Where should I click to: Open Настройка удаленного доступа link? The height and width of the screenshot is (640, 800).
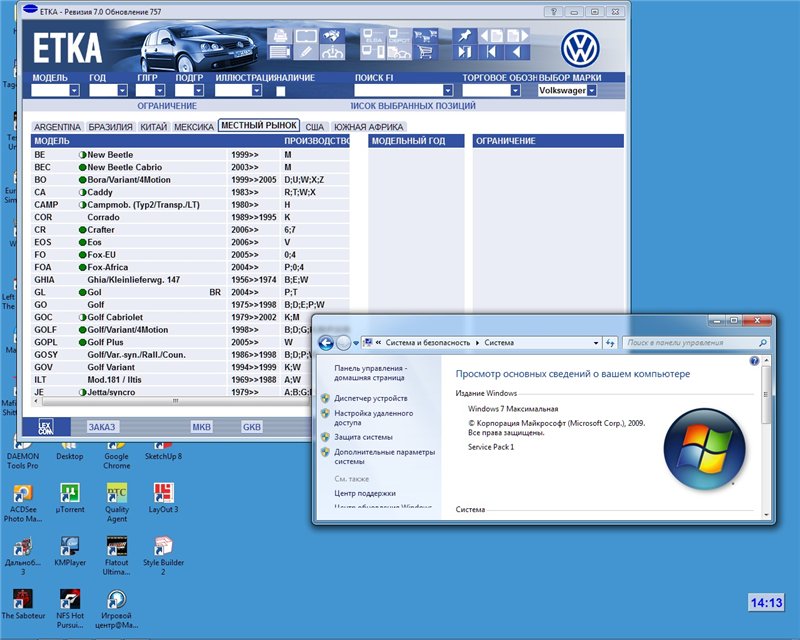(373, 418)
